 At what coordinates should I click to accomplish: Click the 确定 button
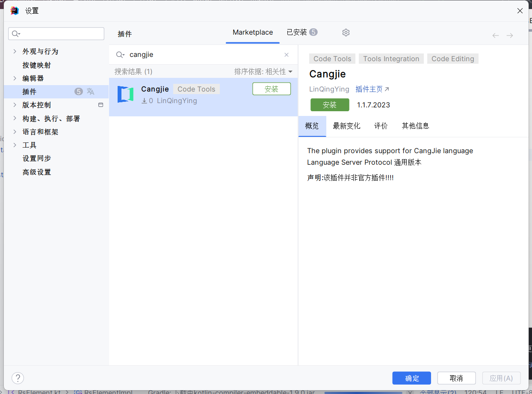pos(412,378)
